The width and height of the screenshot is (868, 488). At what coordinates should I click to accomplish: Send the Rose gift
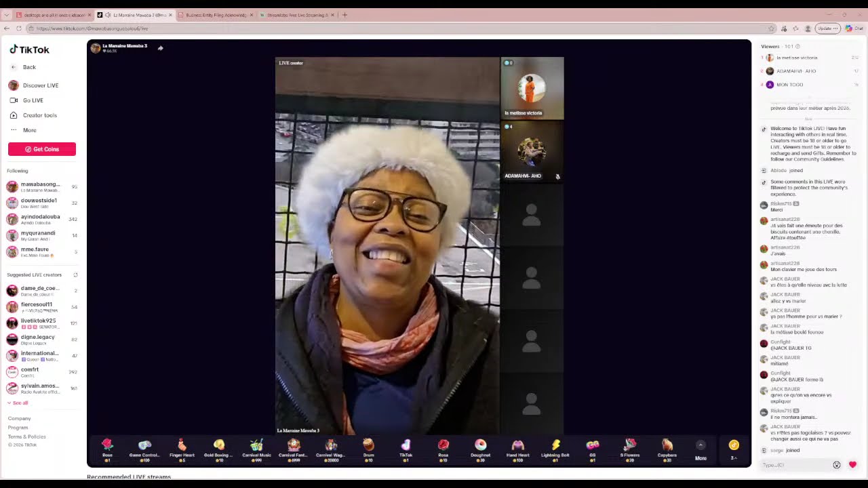point(107,449)
